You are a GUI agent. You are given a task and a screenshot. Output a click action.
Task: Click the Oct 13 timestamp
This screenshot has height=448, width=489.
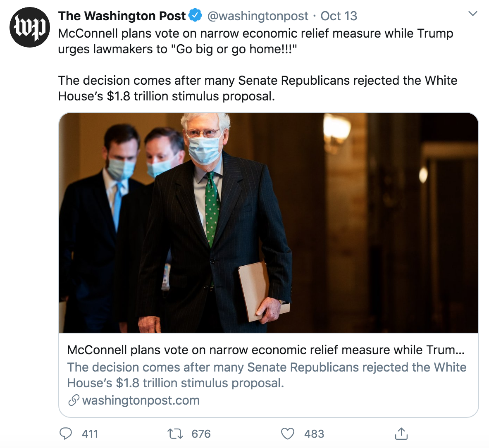click(339, 16)
